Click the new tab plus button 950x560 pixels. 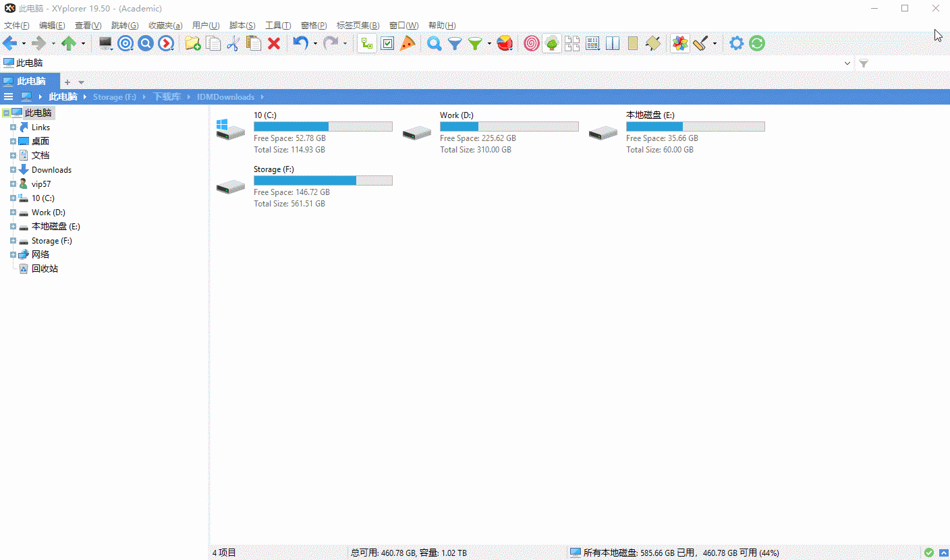[67, 82]
